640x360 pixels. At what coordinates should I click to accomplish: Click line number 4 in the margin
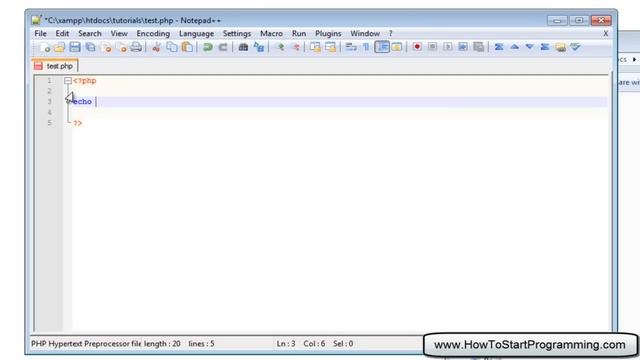click(49, 112)
